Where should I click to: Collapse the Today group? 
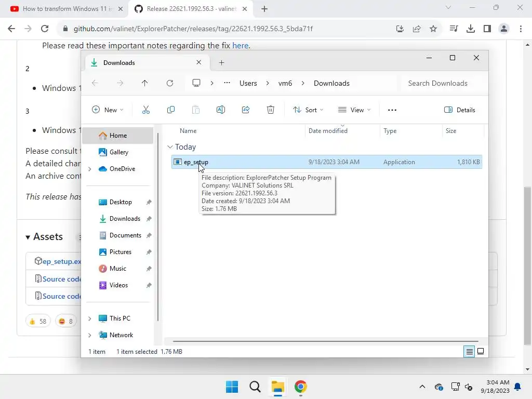tap(170, 147)
